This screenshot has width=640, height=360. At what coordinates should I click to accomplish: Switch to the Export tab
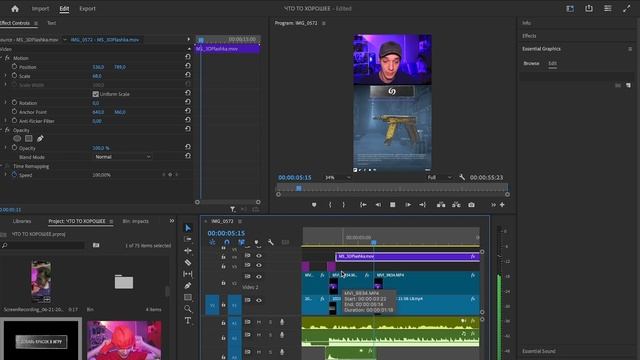click(x=87, y=9)
